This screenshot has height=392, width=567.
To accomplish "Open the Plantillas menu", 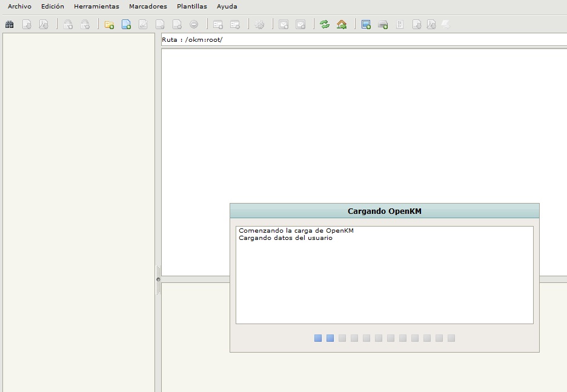I will (191, 7).
